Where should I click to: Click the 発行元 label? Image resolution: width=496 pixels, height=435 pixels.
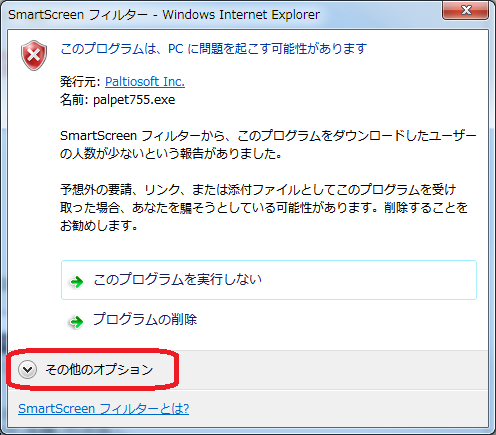[x=80, y=82]
